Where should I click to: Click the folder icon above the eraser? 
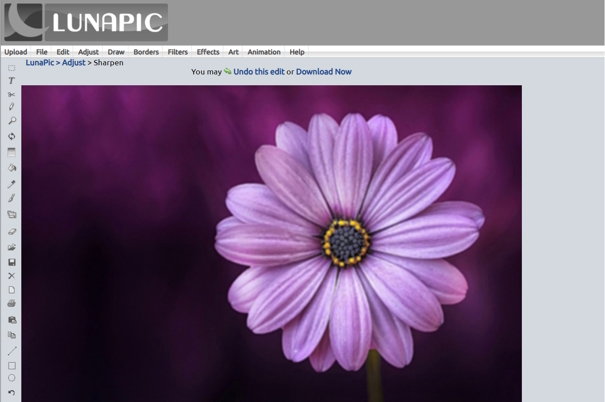[12, 215]
